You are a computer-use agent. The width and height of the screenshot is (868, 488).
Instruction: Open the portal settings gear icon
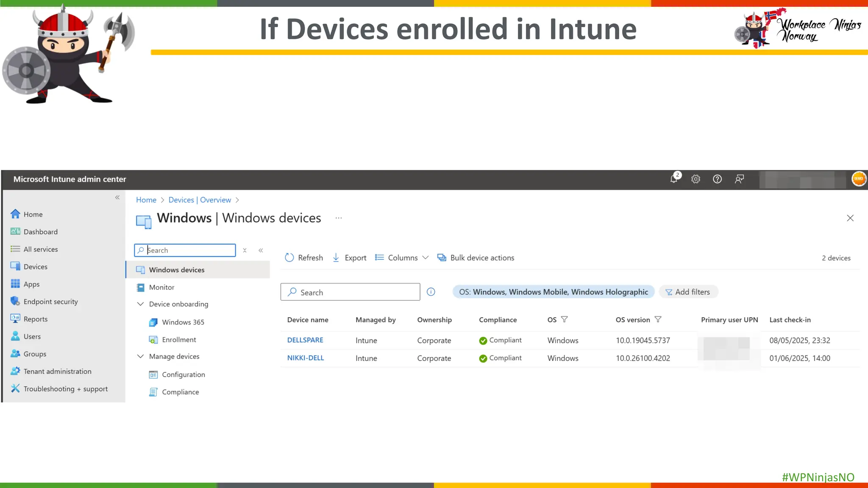pos(696,179)
